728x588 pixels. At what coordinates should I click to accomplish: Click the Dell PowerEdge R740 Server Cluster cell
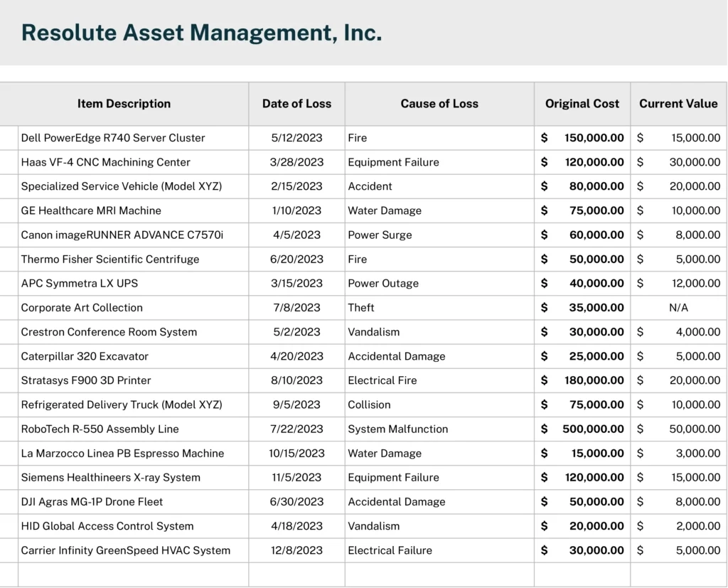114,138
